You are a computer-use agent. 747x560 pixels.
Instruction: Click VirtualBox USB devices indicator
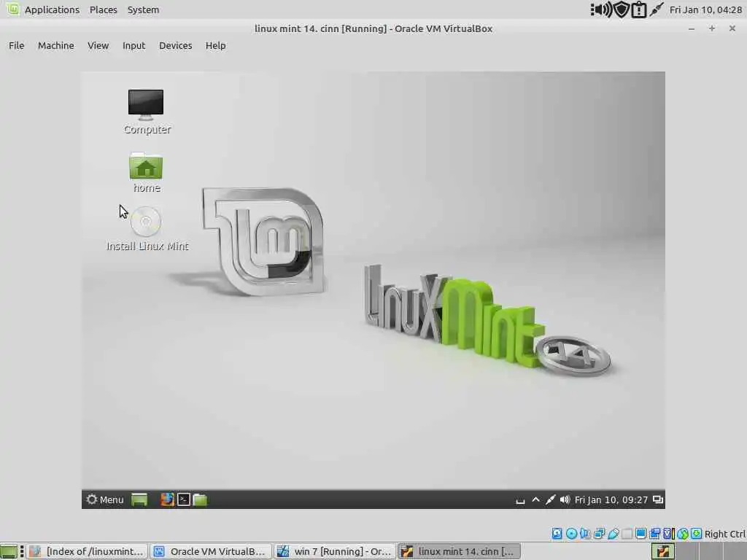(613, 533)
